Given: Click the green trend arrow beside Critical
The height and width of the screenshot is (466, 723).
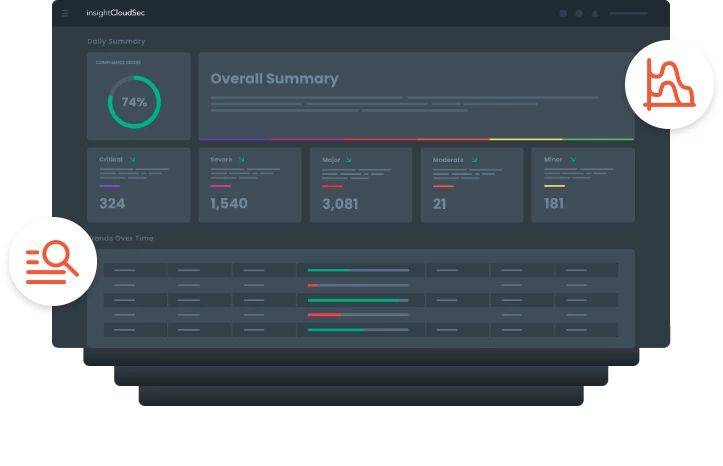Looking at the screenshot, I should [x=132, y=159].
